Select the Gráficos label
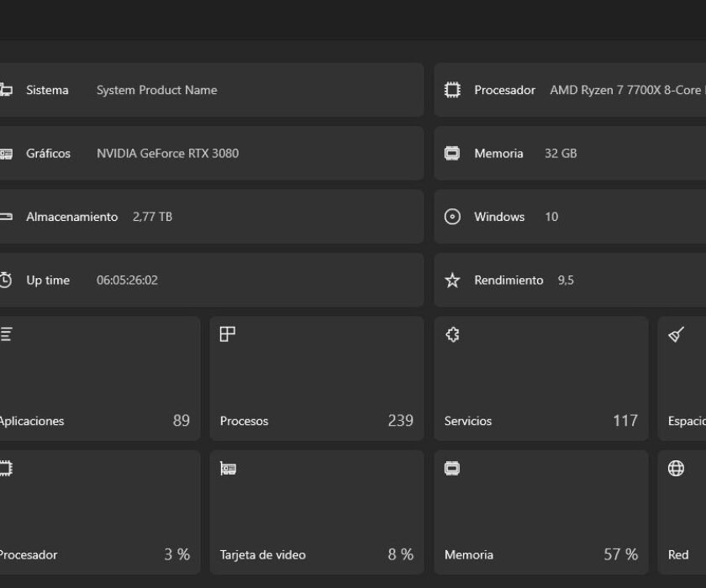The image size is (706, 588). pyautogui.click(x=48, y=154)
